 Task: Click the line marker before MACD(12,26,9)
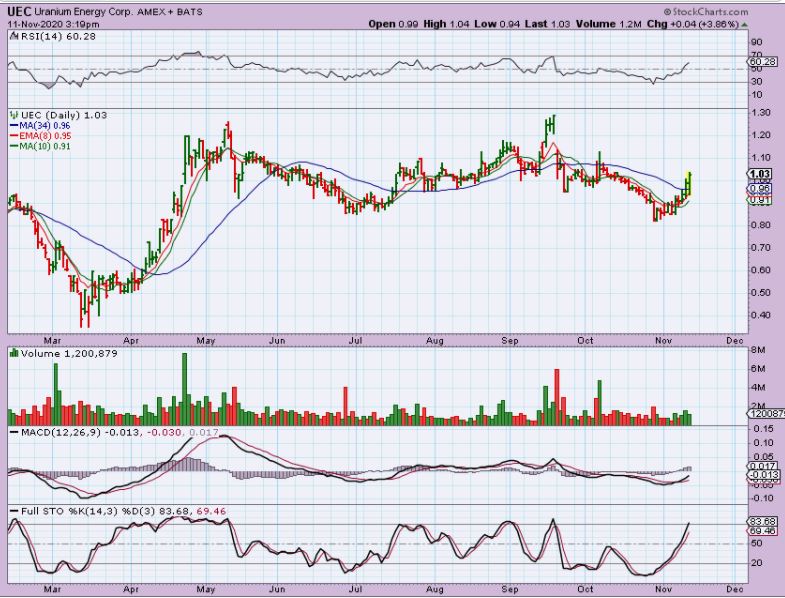click(15, 432)
